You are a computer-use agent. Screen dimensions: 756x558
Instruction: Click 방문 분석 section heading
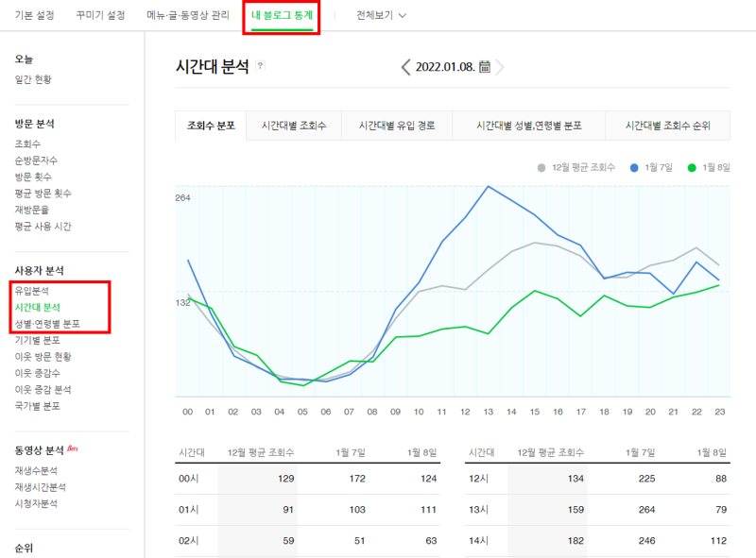coord(34,124)
